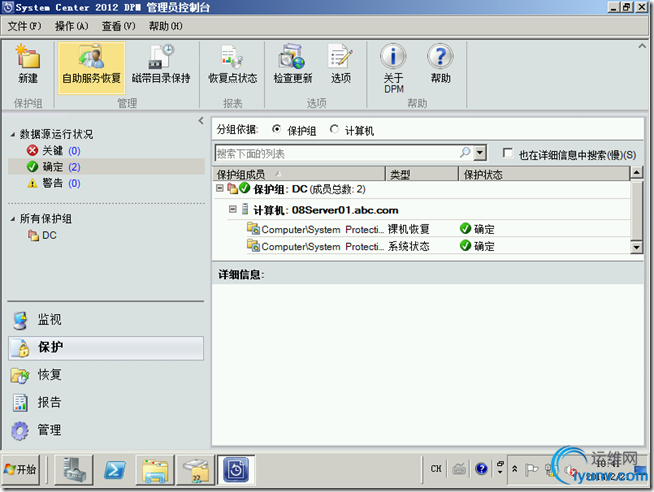
Task: Open the 帮助(H) menu
Action: (166, 26)
